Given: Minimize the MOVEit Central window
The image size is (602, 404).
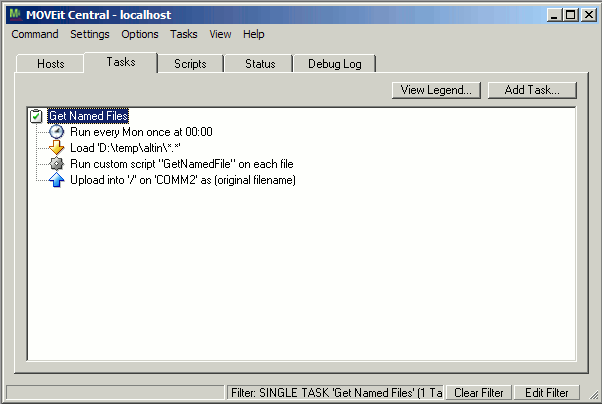Looking at the screenshot, I should (x=554, y=15).
